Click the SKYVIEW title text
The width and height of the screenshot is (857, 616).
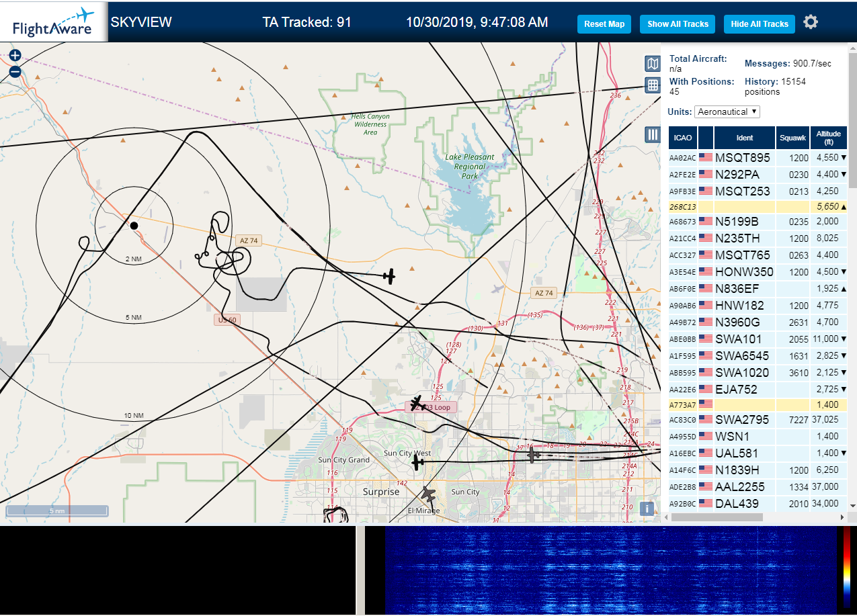[141, 22]
